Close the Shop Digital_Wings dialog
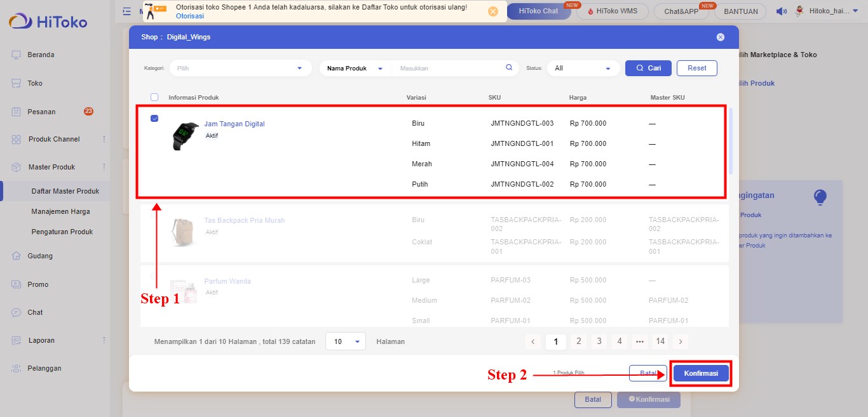868x417 pixels. (720, 37)
